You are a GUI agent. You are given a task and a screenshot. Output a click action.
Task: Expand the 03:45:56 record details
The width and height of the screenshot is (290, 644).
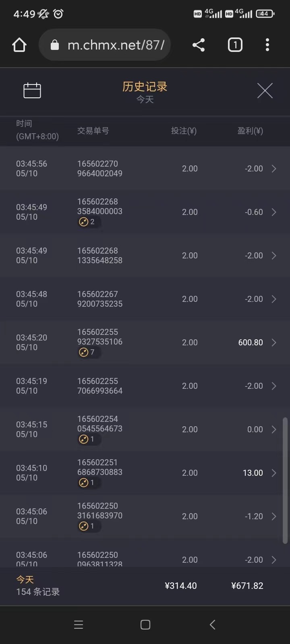(x=274, y=169)
